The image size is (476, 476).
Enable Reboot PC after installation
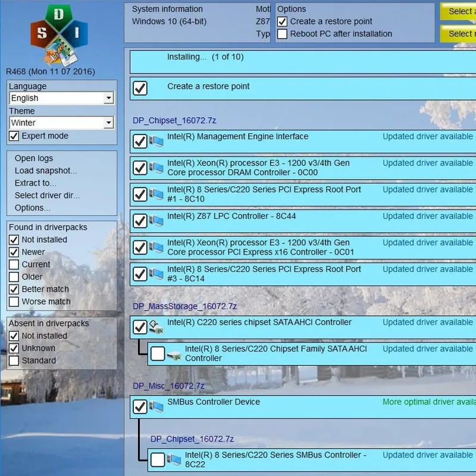pyautogui.click(x=282, y=34)
